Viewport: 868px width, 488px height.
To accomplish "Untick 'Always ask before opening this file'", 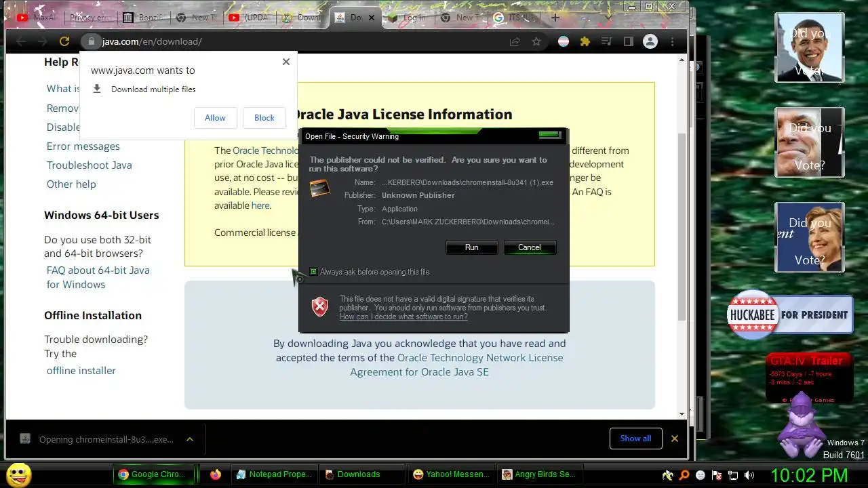I will tap(313, 272).
